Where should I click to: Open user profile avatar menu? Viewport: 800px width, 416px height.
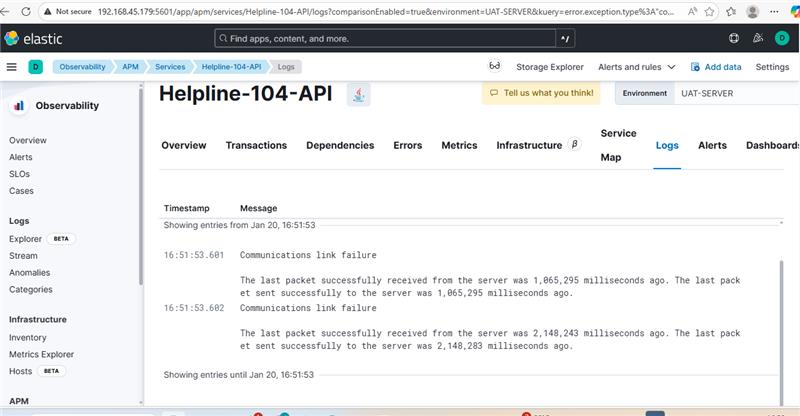[x=782, y=39]
